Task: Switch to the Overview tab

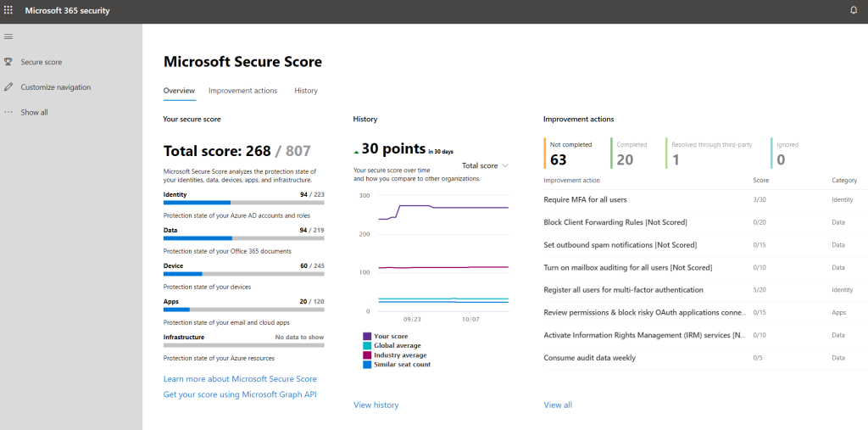Action: click(x=180, y=90)
